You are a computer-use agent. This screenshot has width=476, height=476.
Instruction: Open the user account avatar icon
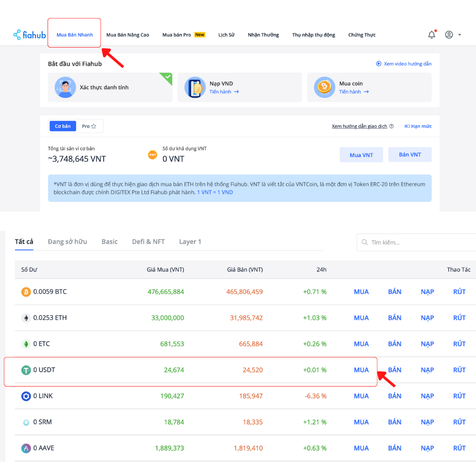[x=449, y=35]
